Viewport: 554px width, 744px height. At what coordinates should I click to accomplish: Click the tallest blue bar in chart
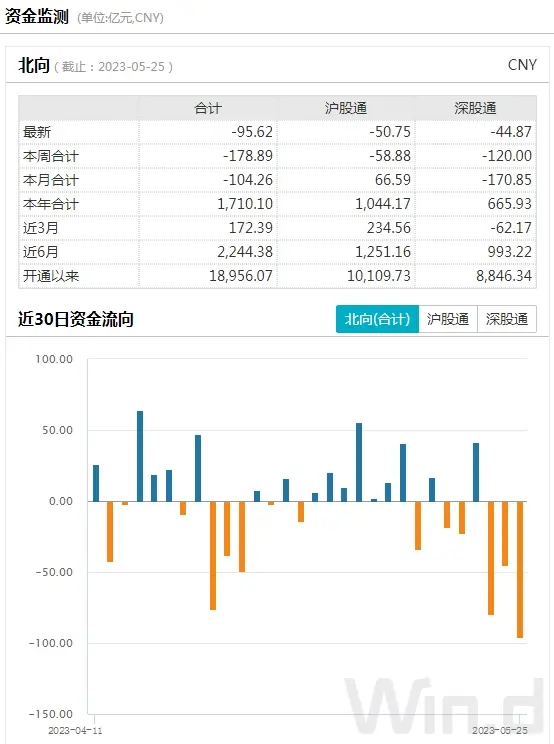(x=140, y=456)
